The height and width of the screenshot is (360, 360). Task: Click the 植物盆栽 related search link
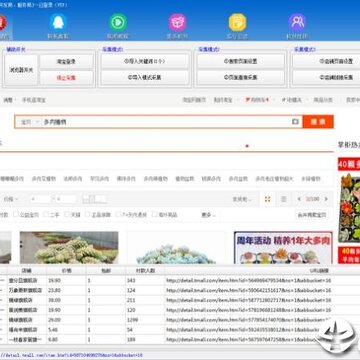[x=185, y=179]
